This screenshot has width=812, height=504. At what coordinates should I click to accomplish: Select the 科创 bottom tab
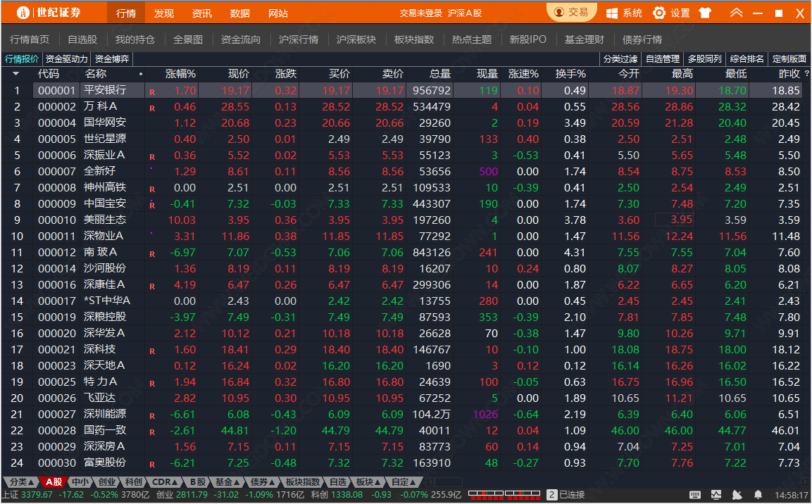click(134, 481)
